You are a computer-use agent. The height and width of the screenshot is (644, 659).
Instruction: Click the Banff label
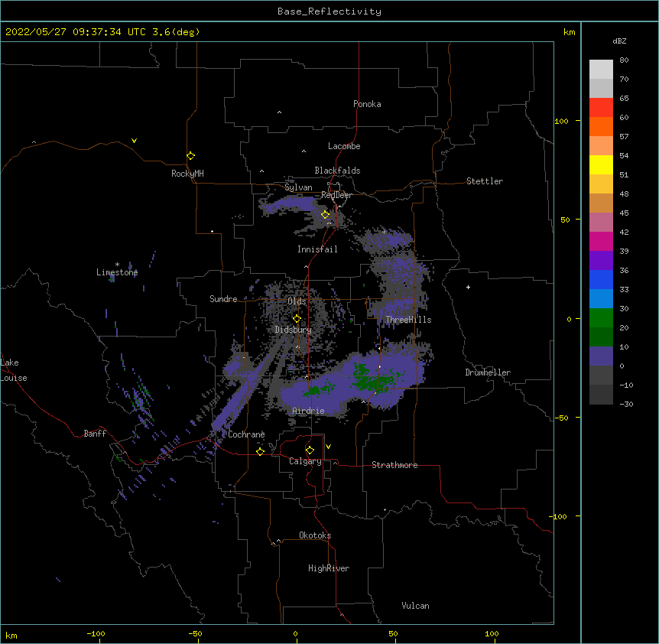tap(95, 434)
